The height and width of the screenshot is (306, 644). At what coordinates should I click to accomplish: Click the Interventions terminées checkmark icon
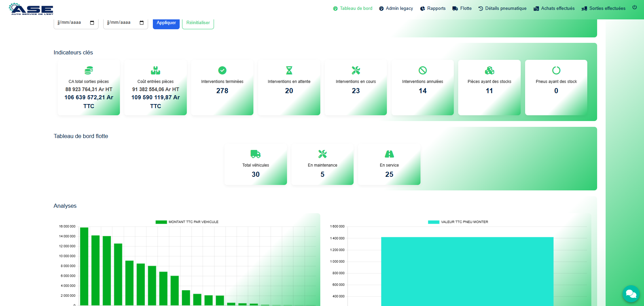pos(222,70)
